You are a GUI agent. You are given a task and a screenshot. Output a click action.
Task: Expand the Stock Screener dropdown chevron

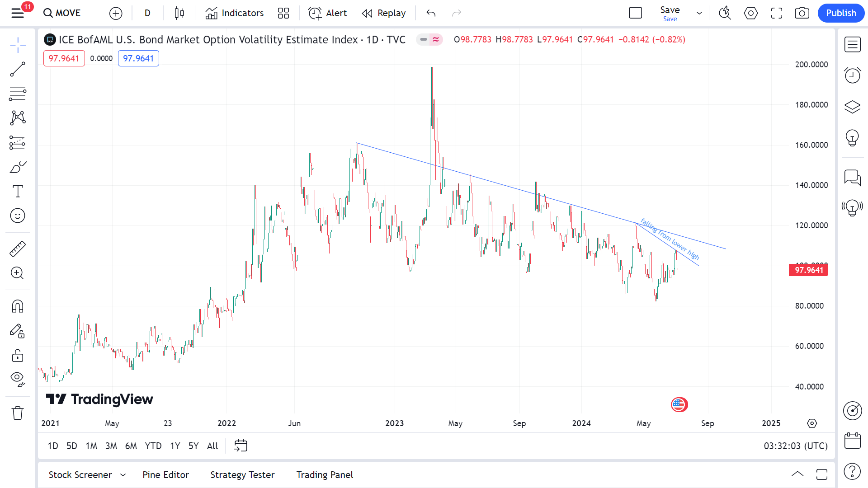[123, 475]
